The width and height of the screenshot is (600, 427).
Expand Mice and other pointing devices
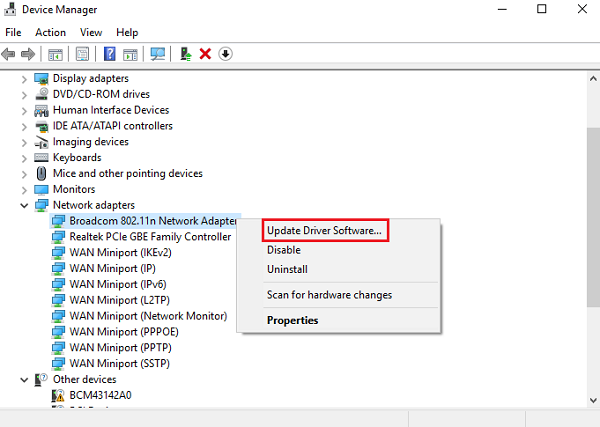coord(24,174)
